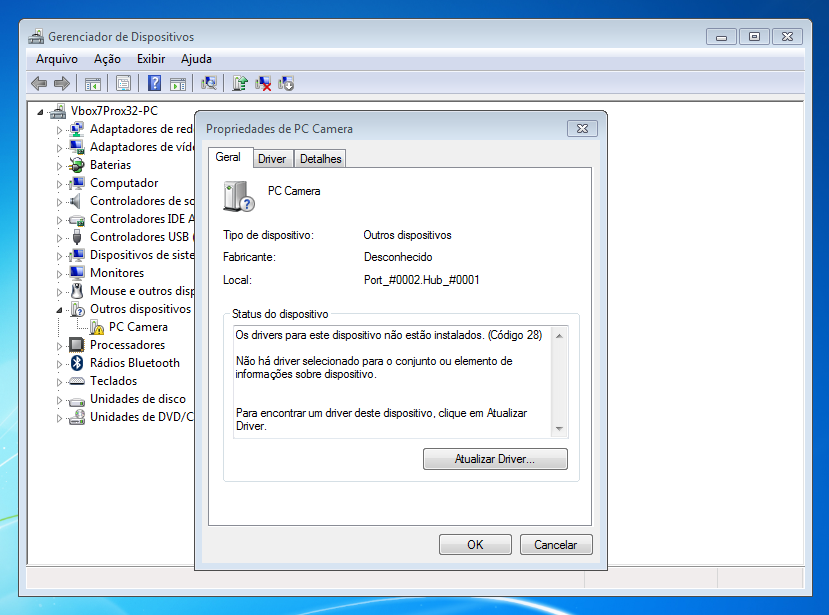Collapse the Outros dispositivos node
The image size is (829, 615).
click(59, 310)
